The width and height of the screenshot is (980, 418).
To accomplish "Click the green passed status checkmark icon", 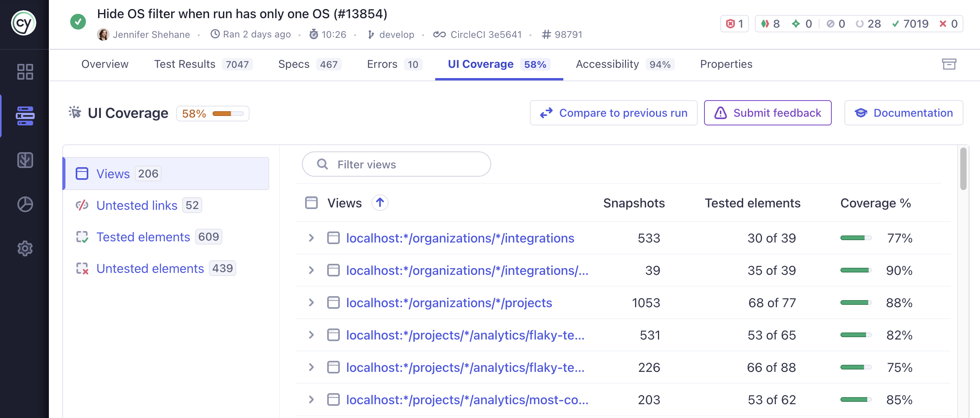I will click(78, 22).
